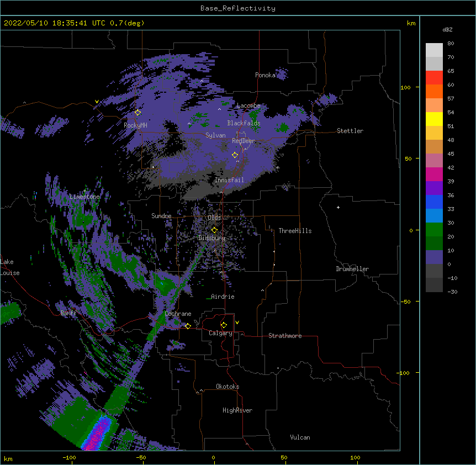Click the yellow V marker right of Calgary diamond

click(237, 323)
